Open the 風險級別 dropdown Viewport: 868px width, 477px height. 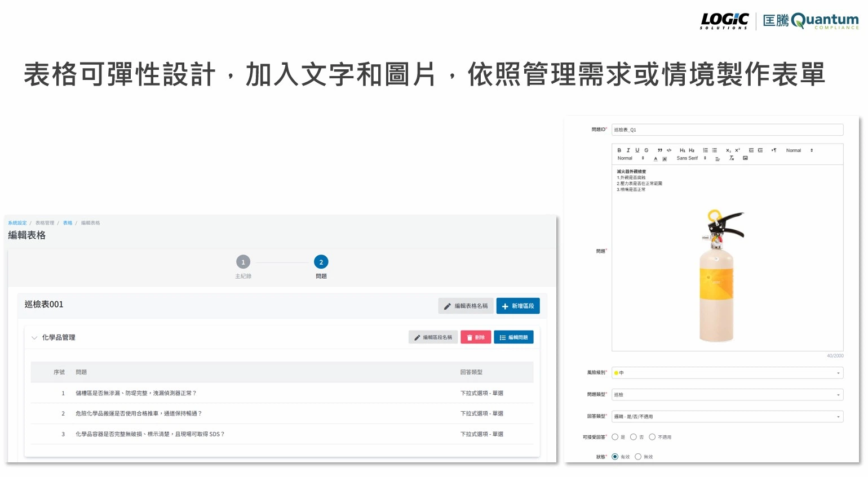(727, 373)
